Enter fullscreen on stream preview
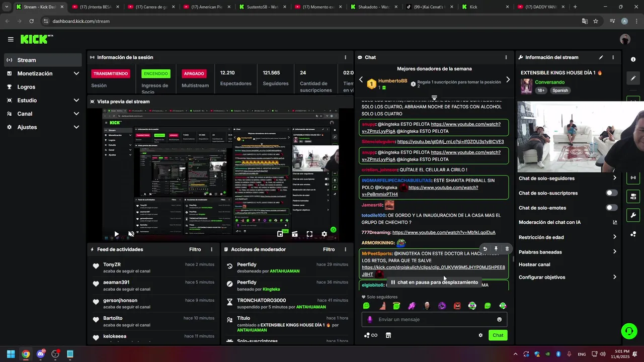This screenshot has width=644, height=362. click(x=309, y=234)
